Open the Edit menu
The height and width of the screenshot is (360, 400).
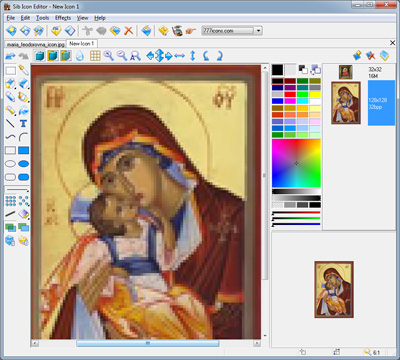pyautogui.click(x=25, y=18)
